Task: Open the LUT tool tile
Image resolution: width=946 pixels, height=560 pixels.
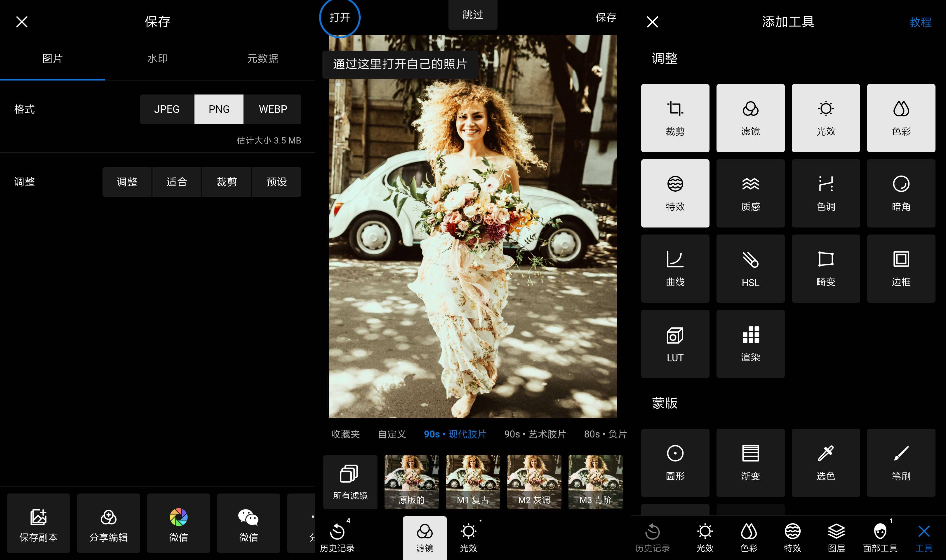Action: tap(675, 344)
